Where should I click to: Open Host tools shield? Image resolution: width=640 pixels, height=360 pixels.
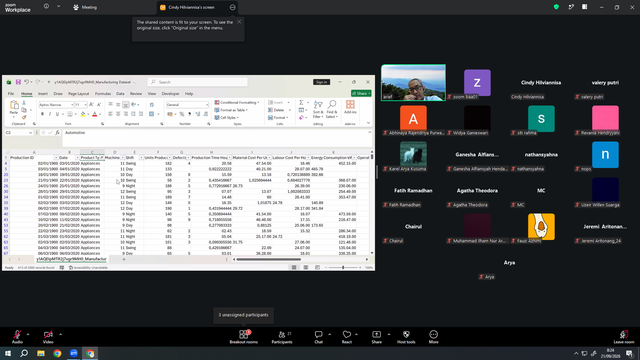tap(406, 334)
